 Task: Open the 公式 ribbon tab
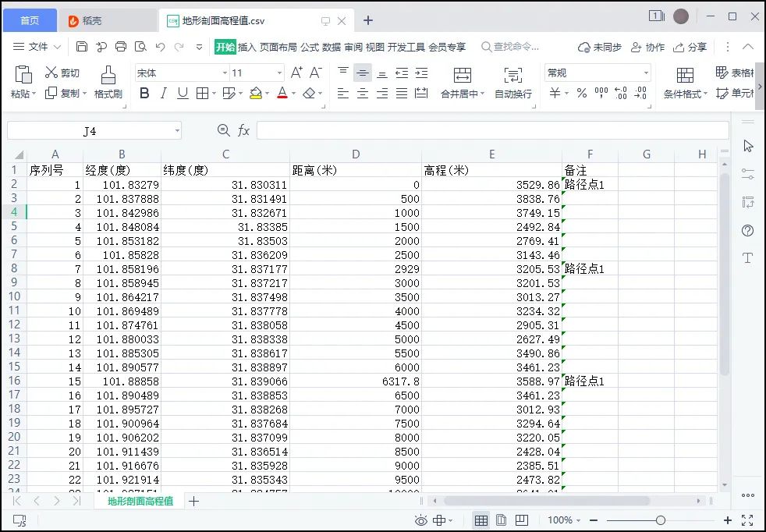point(309,47)
